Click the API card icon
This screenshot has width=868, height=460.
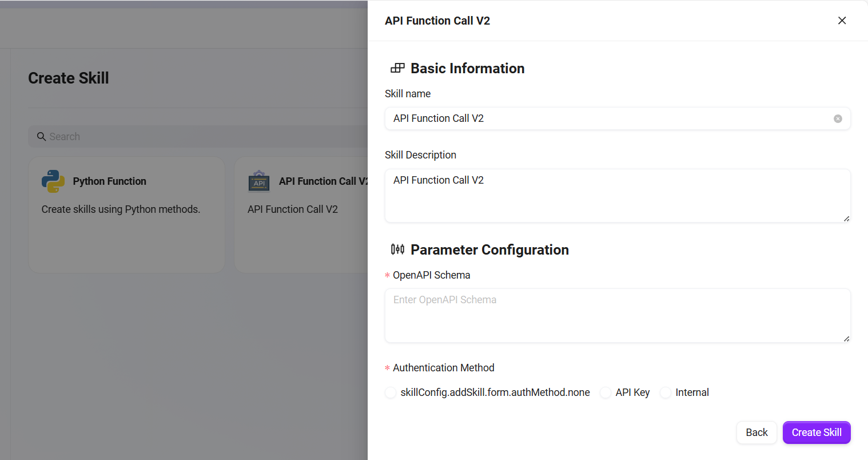tap(259, 181)
